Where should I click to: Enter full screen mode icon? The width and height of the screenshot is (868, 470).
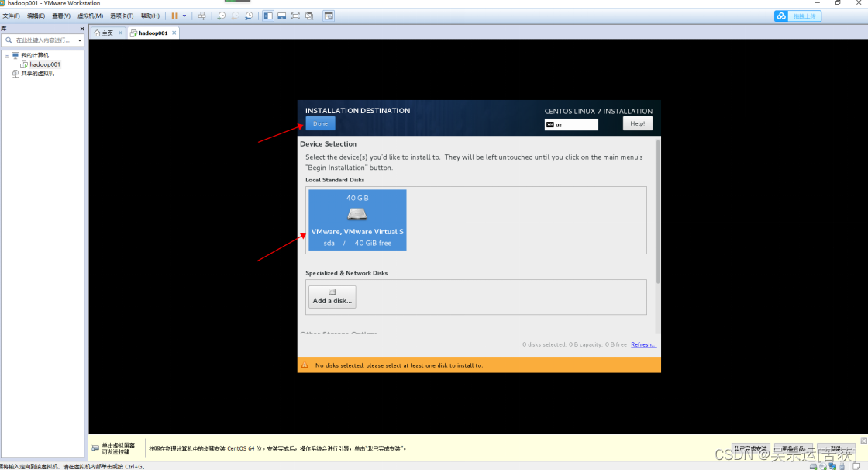point(295,16)
